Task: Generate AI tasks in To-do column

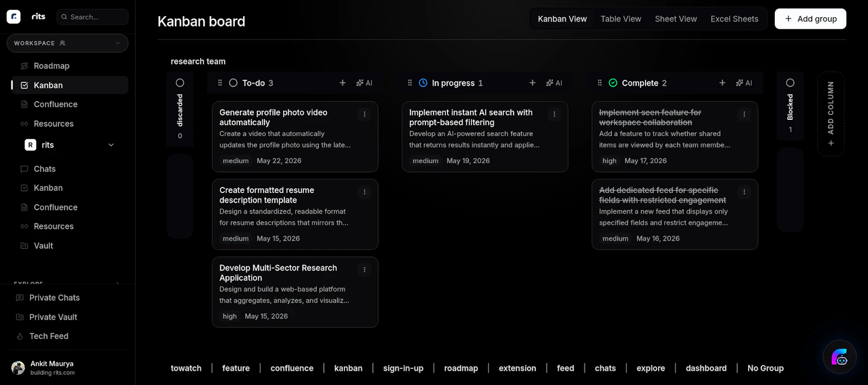Action: (x=364, y=83)
